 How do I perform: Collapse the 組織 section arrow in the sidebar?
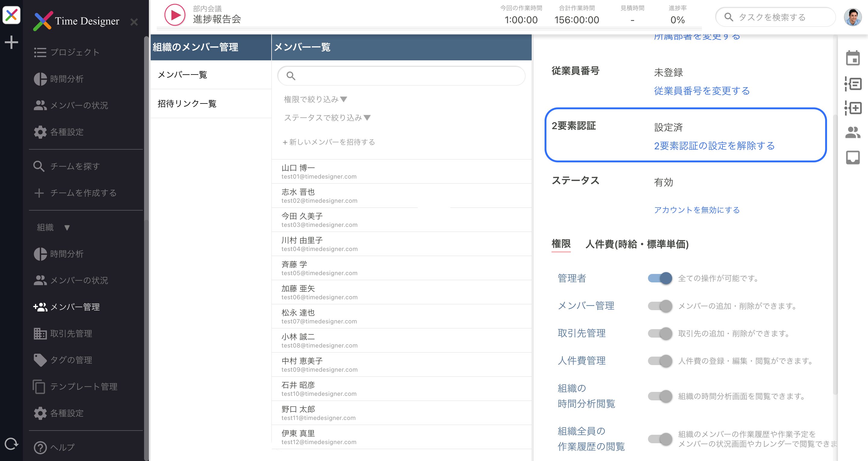[67, 227]
